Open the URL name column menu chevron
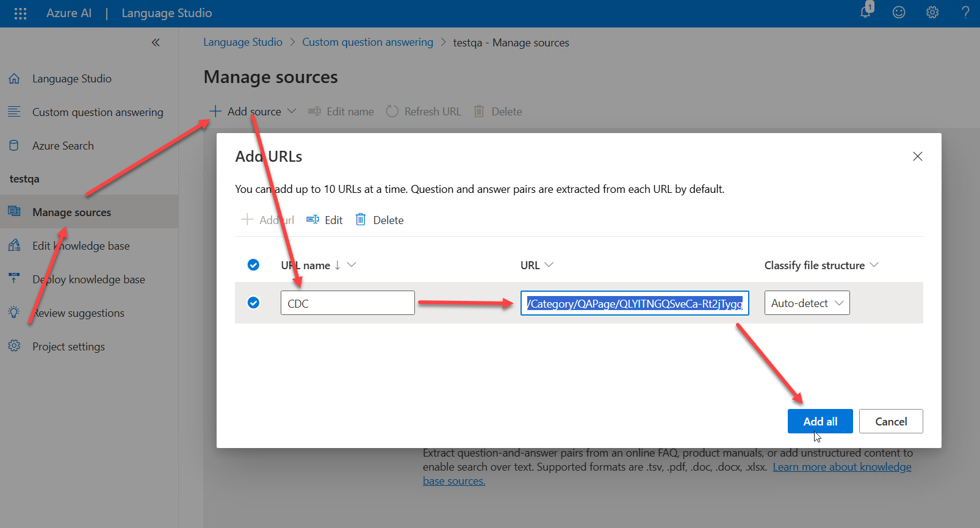Screen dimensions: 980x528 [x=351, y=265]
